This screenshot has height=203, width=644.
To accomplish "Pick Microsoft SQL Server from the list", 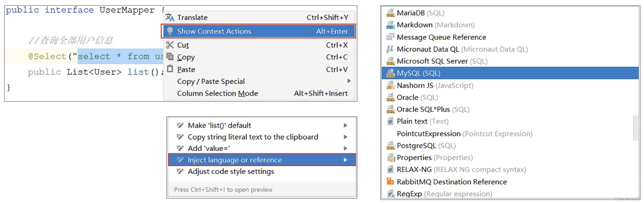I will pyautogui.click(x=510, y=61).
